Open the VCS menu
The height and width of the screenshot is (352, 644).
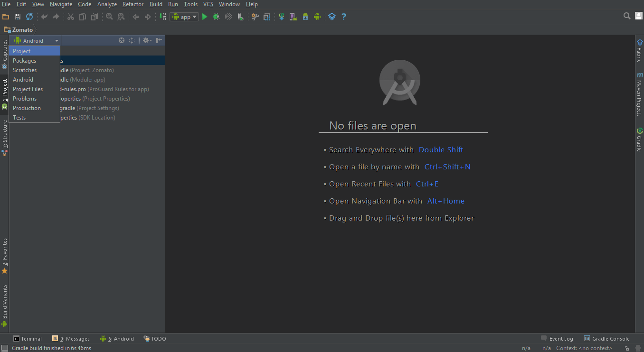(x=208, y=4)
